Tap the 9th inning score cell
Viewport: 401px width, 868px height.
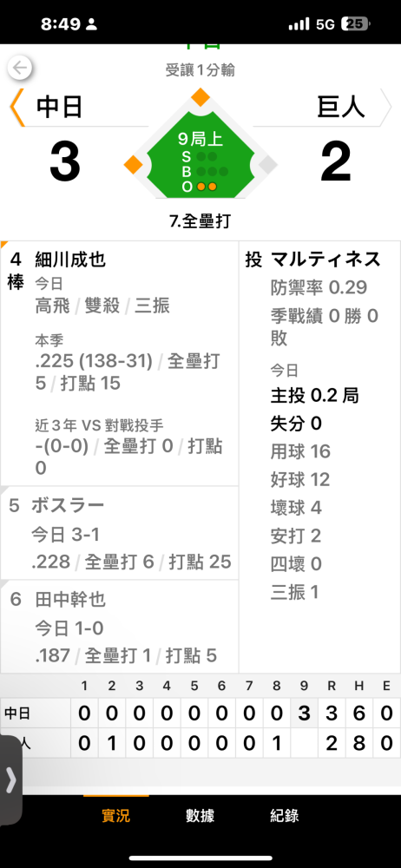tap(304, 714)
